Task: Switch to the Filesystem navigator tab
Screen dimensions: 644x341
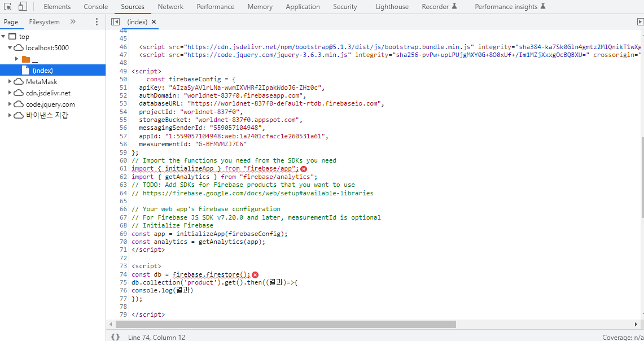Action: click(x=45, y=22)
